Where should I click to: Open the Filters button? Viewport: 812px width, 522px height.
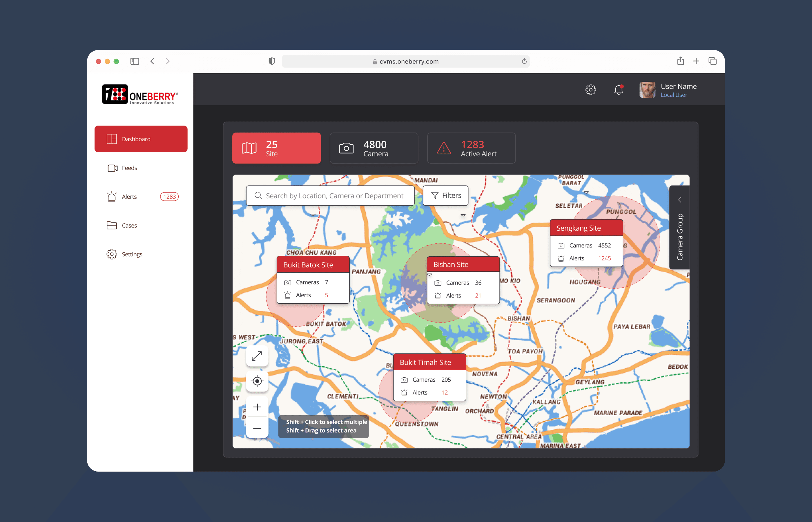446,195
